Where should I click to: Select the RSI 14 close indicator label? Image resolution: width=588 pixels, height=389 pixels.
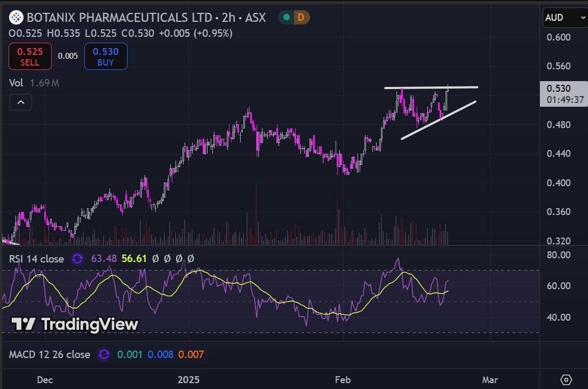coord(36,259)
